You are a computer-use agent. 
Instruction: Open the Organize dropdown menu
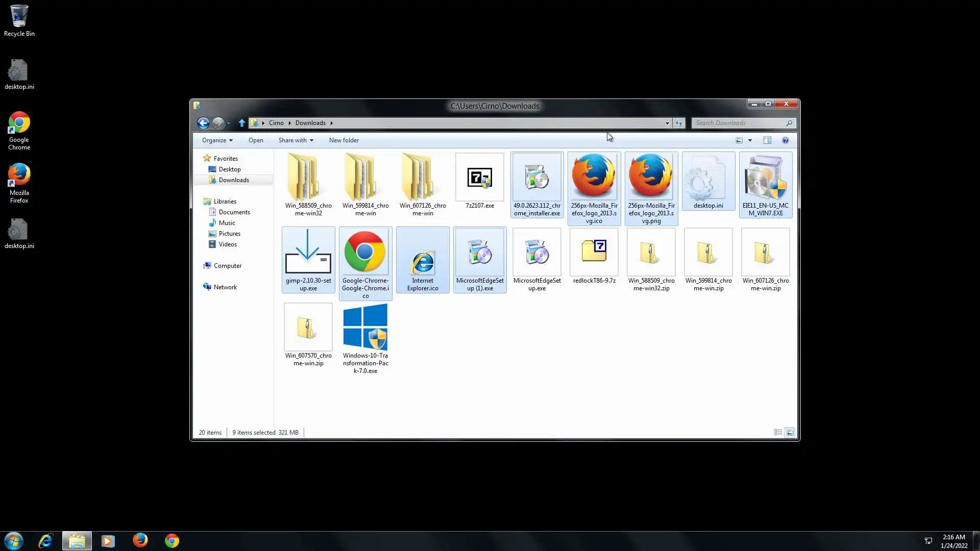coord(217,140)
